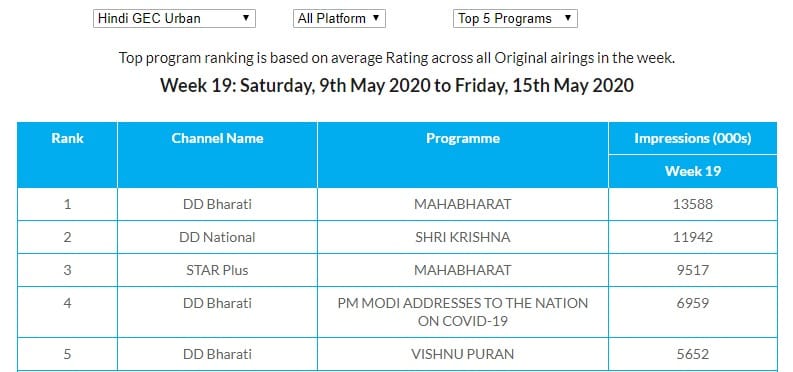Click the Impressions (000s) header
The width and height of the screenshot is (793, 372).
click(693, 138)
